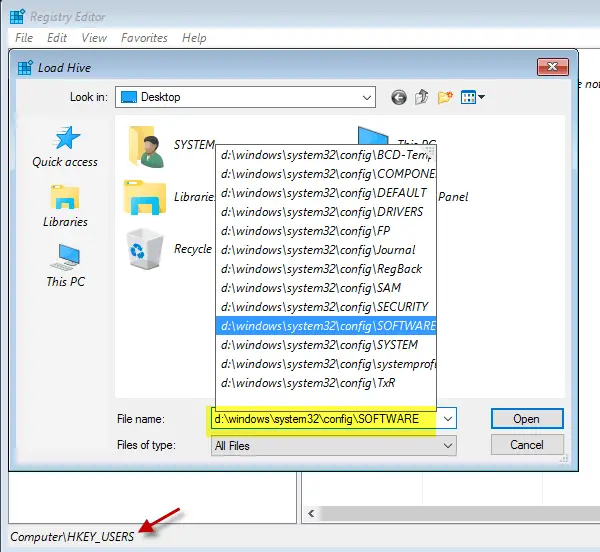Go up one folder level
The height and width of the screenshot is (552, 600).
click(x=422, y=97)
